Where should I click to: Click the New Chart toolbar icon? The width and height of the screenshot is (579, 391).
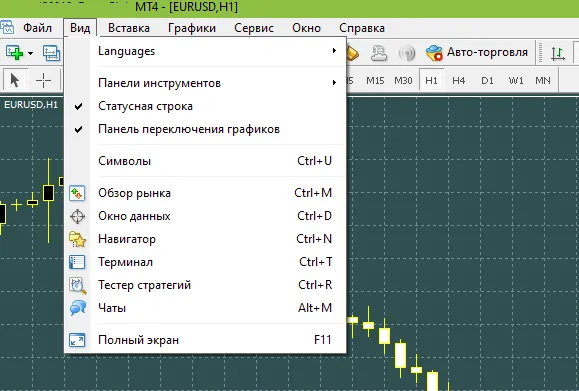[14, 53]
